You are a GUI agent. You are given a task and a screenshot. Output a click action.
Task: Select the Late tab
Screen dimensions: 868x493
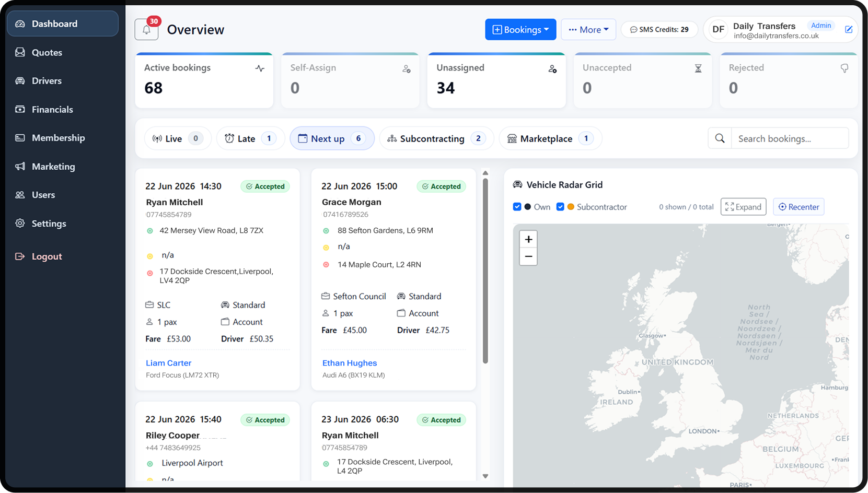pos(250,138)
